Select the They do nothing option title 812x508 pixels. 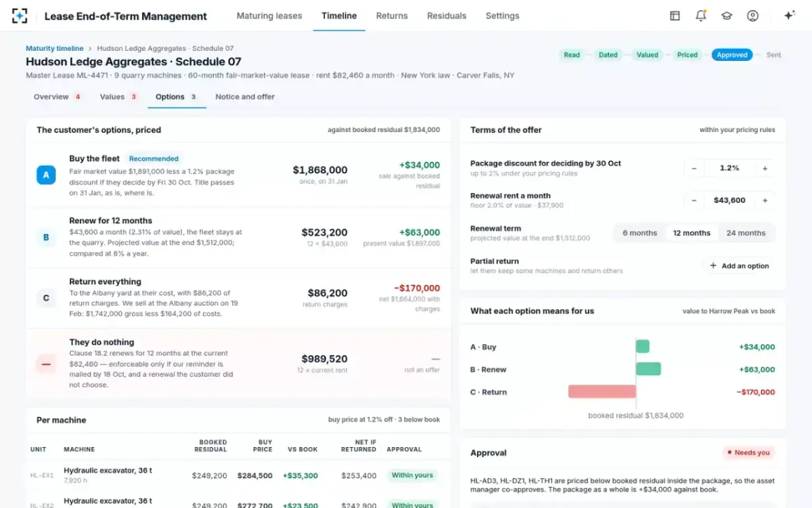click(101, 342)
